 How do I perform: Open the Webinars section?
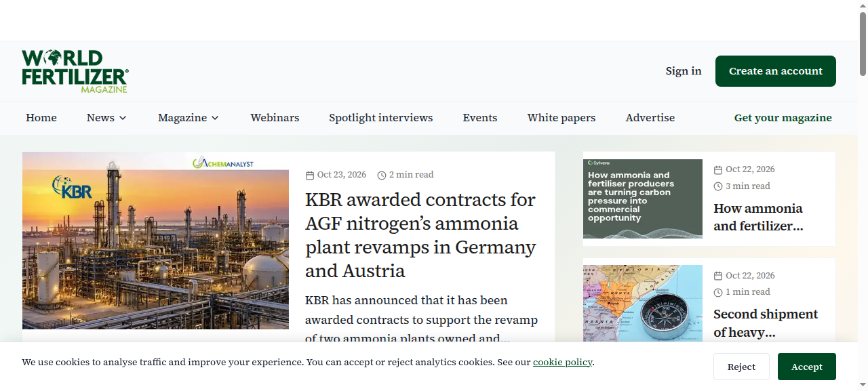pos(275,118)
